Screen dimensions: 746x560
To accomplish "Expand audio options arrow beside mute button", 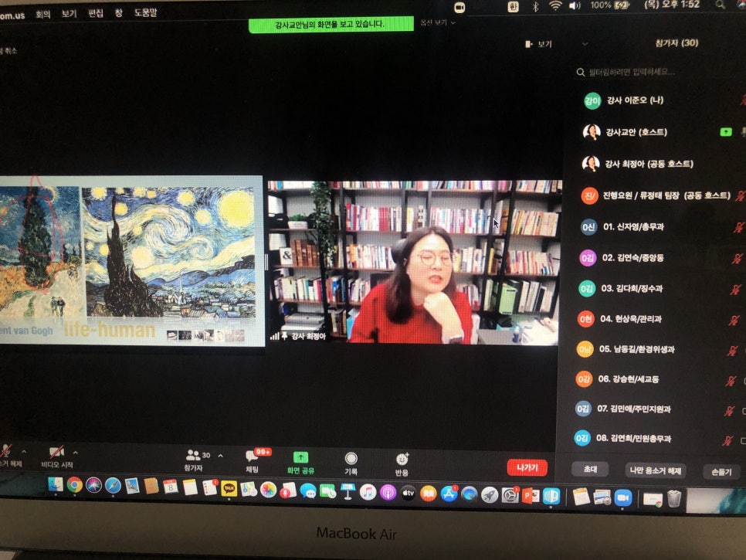I will point(24,452).
